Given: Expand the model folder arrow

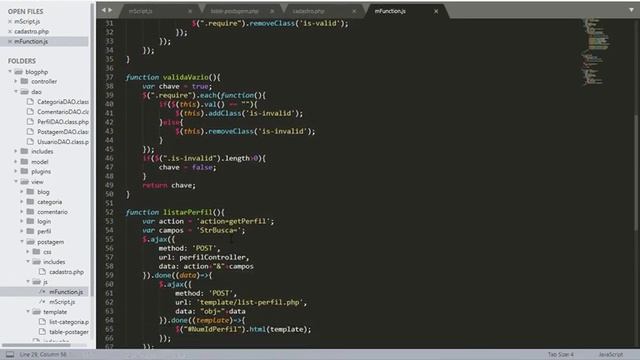Looking at the screenshot, I should point(16,162).
